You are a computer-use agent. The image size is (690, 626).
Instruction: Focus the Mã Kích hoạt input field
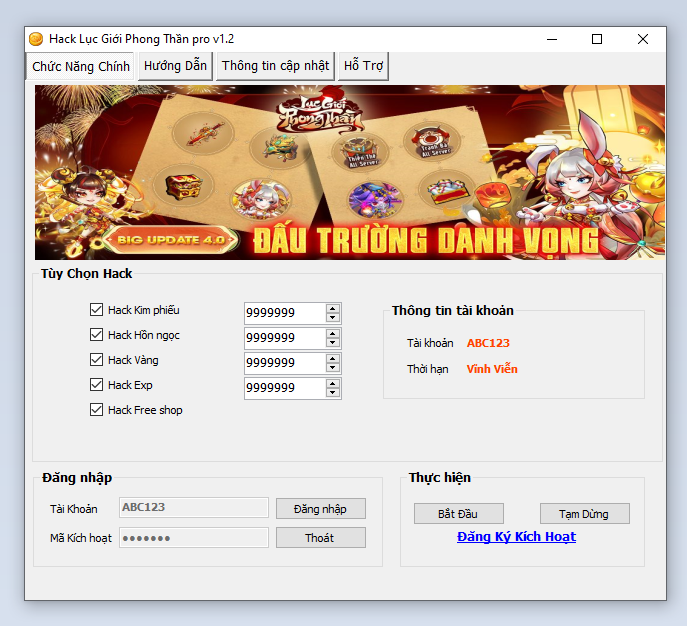[194, 538]
